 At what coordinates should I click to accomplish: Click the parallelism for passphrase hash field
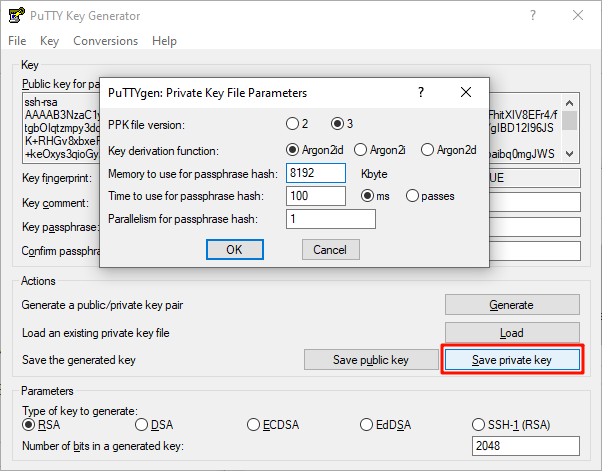(x=331, y=219)
